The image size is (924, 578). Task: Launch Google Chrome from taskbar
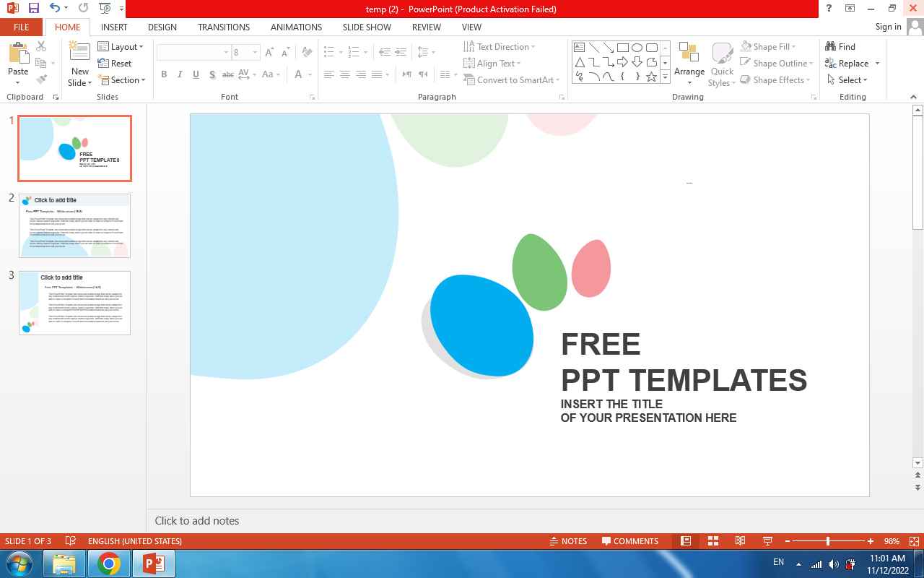point(109,564)
